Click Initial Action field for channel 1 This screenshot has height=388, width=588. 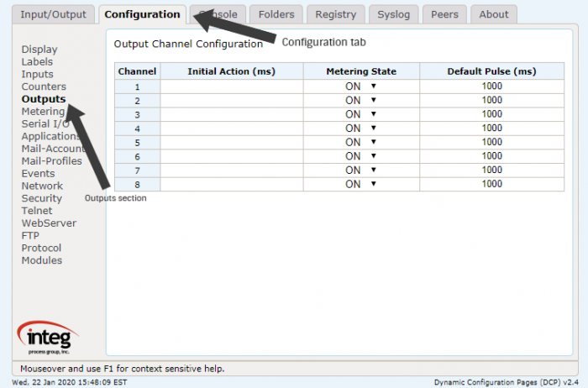coord(232,87)
